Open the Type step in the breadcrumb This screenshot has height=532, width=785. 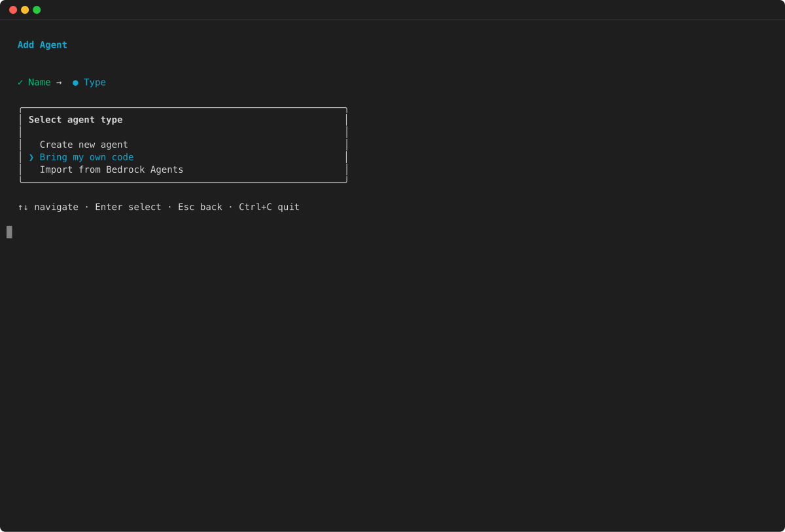[x=96, y=82]
